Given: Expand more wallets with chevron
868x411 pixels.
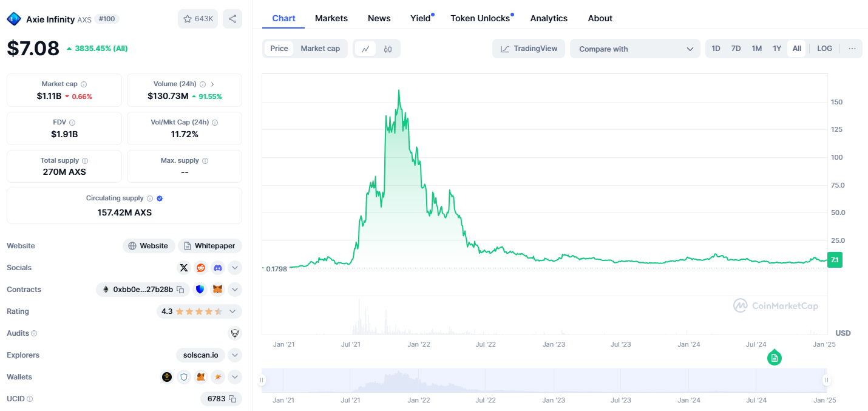Looking at the screenshot, I should click(235, 377).
